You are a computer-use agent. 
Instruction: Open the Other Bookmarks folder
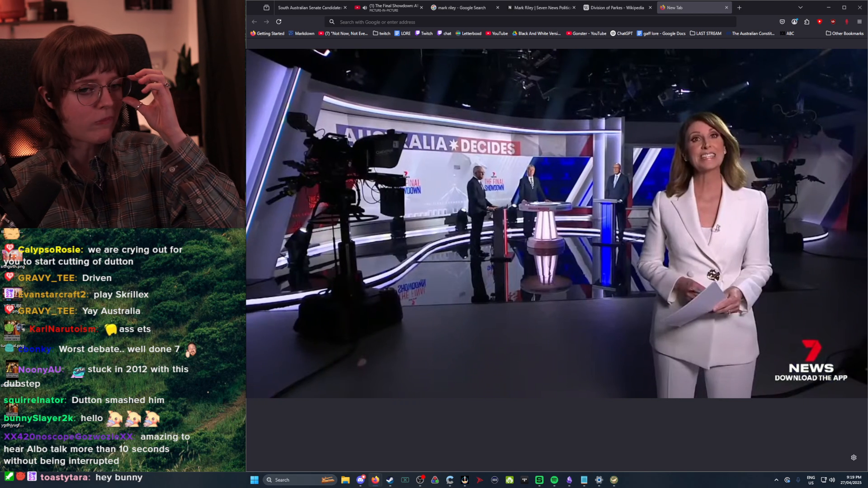pos(844,33)
